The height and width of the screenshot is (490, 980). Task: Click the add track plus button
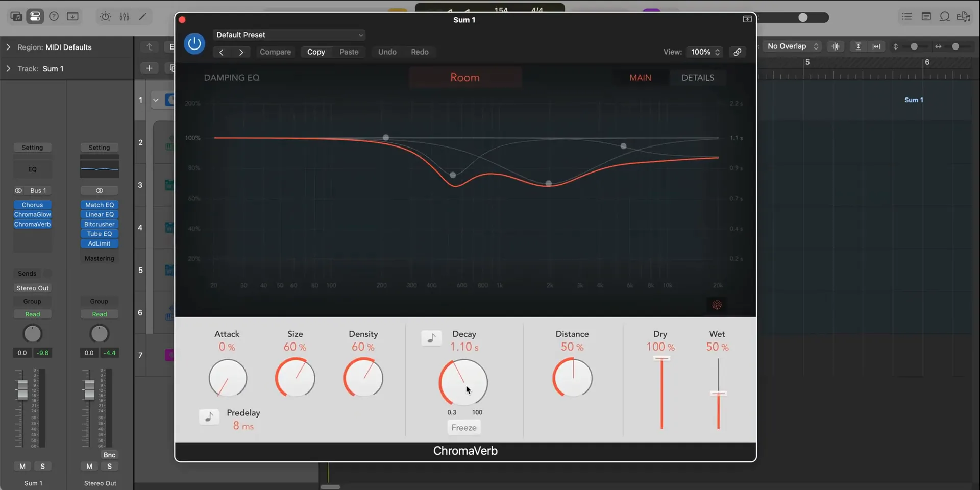pyautogui.click(x=149, y=68)
